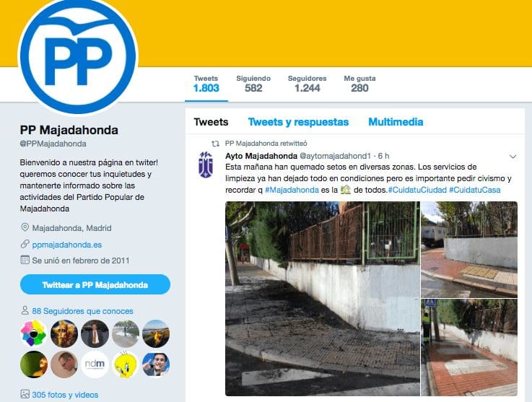This screenshot has height=402, width=532.
Task: Click the Twittear a PP Majadahonda button
Action: coord(95,284)
